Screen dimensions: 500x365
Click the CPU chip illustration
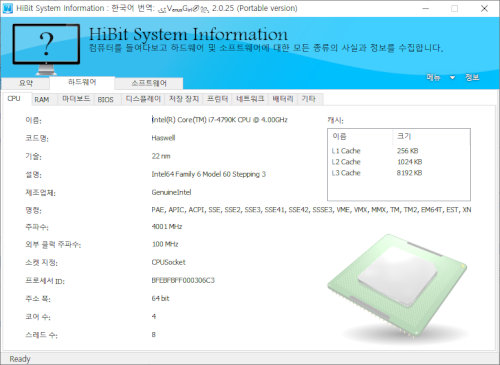[x=397, y=286]
